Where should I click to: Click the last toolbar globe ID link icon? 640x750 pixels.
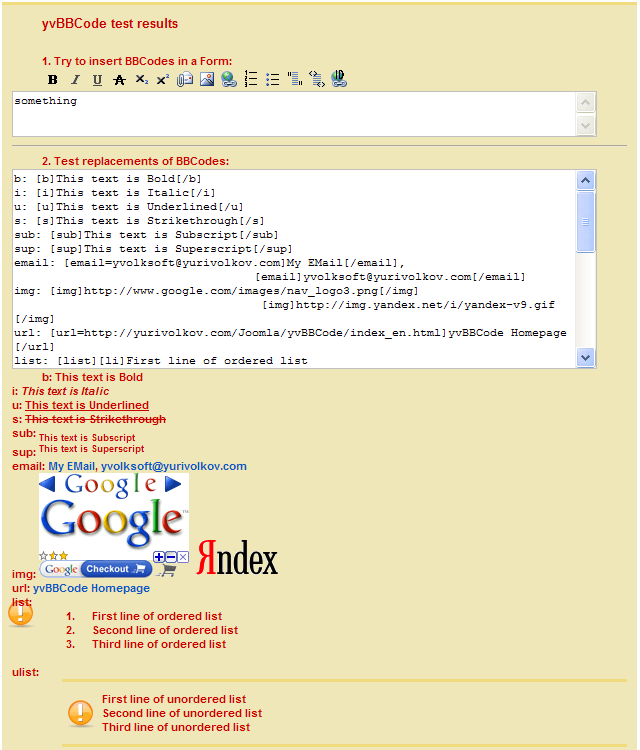click(x=339, y=78)
